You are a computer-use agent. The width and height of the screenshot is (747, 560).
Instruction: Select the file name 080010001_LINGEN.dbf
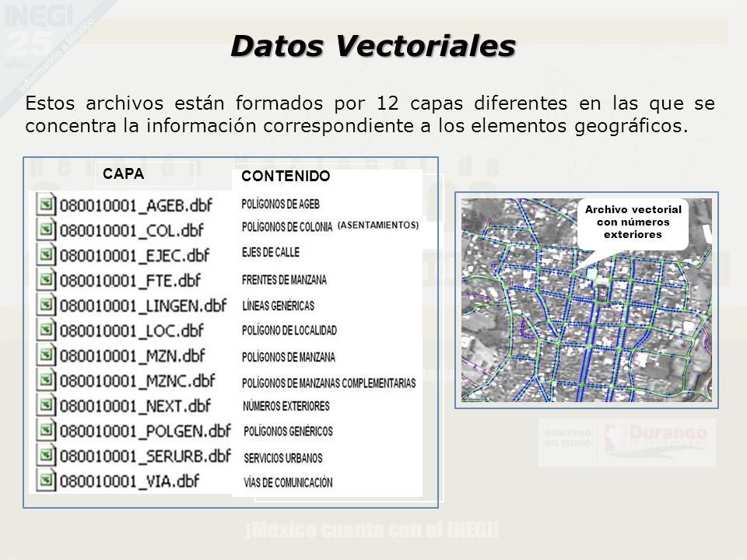(x=143, y=306)
